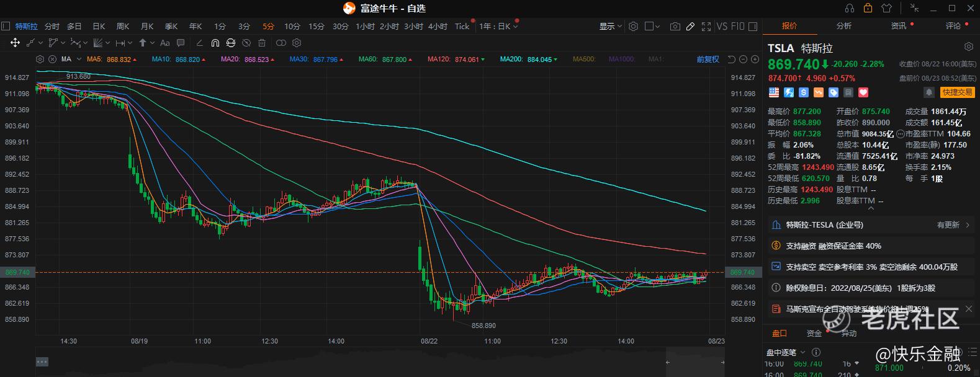The image size is (980, 377).
Task: Select the polyline shape drawing tool
Action: (53, 43)
